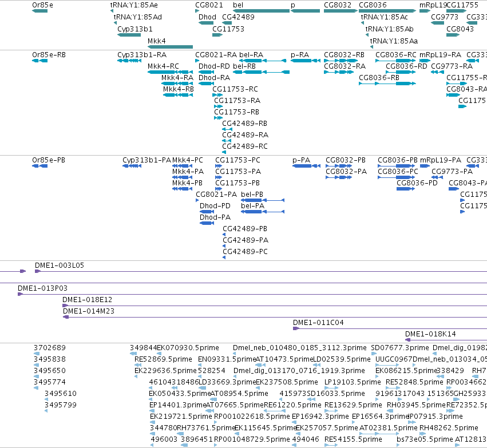Select the p-PA protein label
487x448 pixels.
coord(301,160)
